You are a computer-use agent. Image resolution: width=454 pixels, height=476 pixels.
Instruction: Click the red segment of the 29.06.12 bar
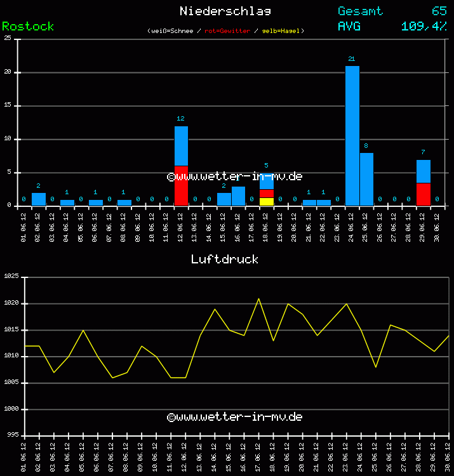(424, 194)
